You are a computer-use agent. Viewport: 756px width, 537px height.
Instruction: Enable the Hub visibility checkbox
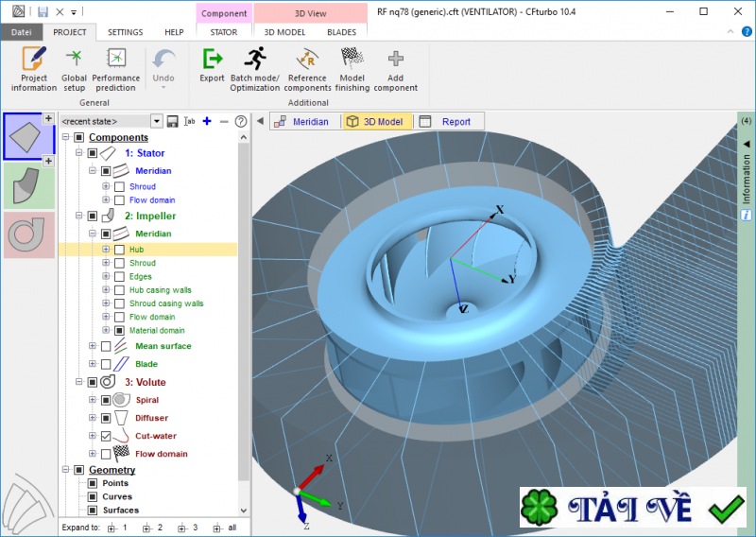click(119, 250)
